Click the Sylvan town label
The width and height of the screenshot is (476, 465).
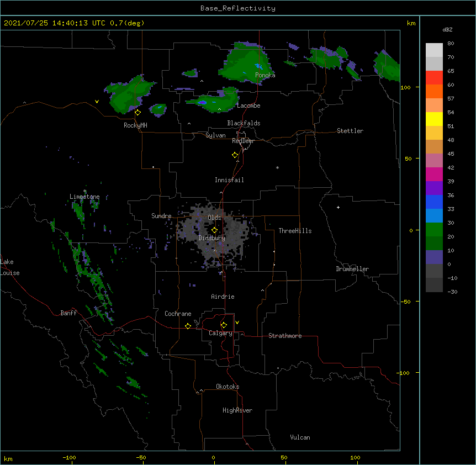(x=215, y=135)
